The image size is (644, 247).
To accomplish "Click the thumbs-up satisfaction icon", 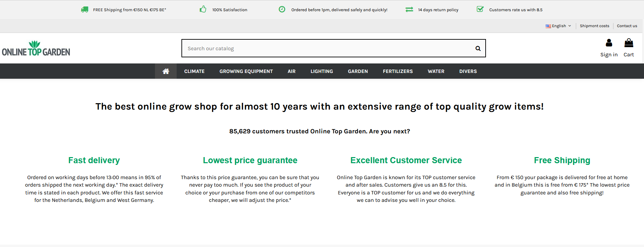I will [x=203, y=9].
